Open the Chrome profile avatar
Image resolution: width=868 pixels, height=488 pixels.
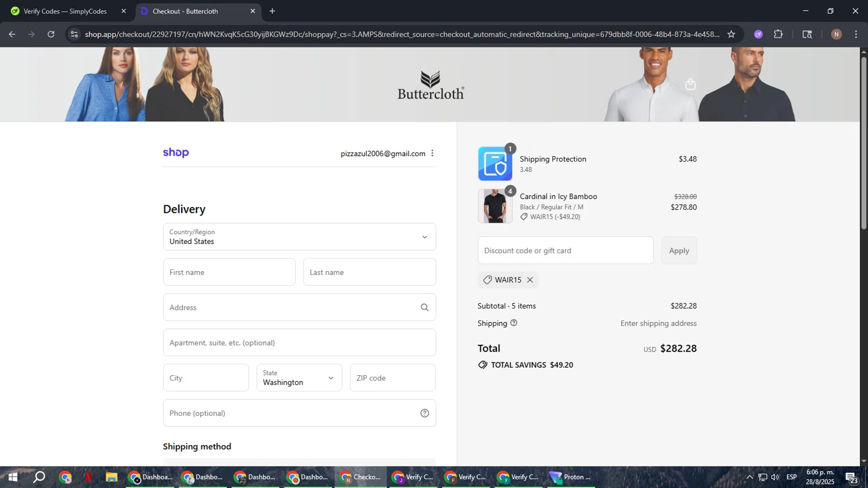coord(836,34)
